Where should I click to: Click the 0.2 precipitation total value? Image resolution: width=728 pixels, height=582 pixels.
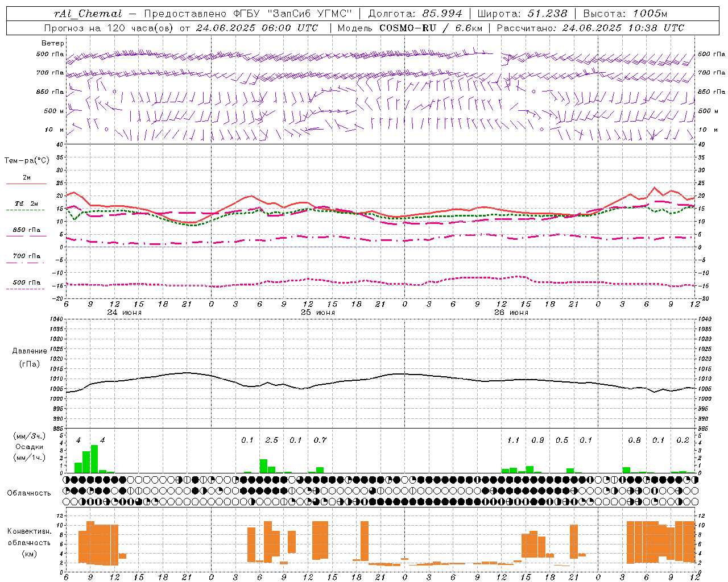[682, 440]
